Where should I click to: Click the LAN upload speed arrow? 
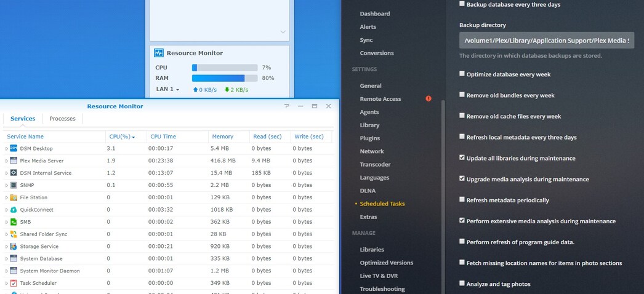click(x=196, y=89)
